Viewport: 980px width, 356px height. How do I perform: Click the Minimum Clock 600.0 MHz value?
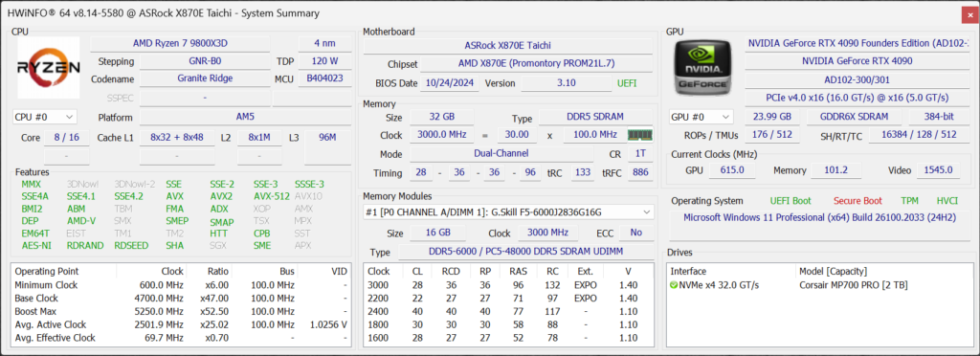[x=161, y=285]
